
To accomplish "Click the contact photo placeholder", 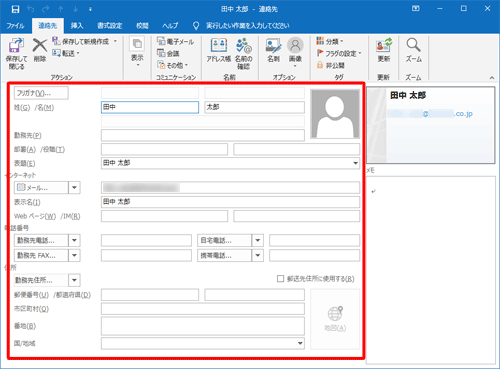I will pyautogui.click(x=335, y=114).
